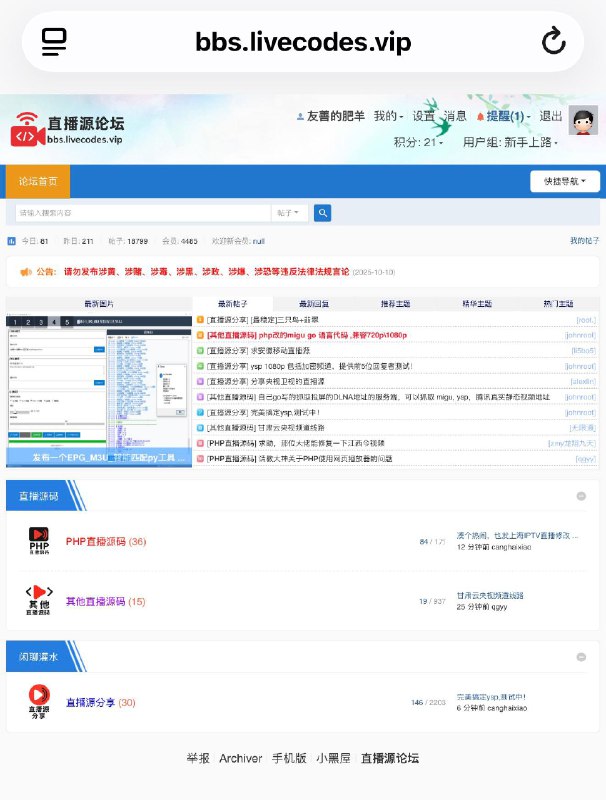Open the 小黑屋 footer link
The height and width of the screenshot is (800, 606).
click(333, 758)
